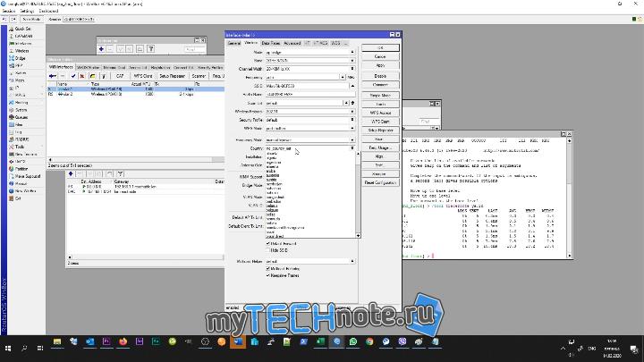Screen dimensions: 644x362
Task: Open the New WinBox sidebar entry
Action: tap(25, 191)
